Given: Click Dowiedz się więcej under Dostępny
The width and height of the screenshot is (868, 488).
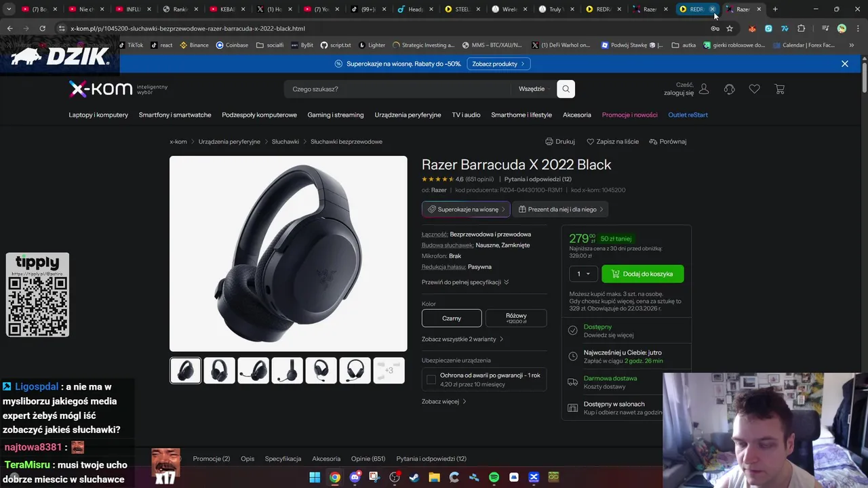Looking at the screenshot, I should pos(609,335).
